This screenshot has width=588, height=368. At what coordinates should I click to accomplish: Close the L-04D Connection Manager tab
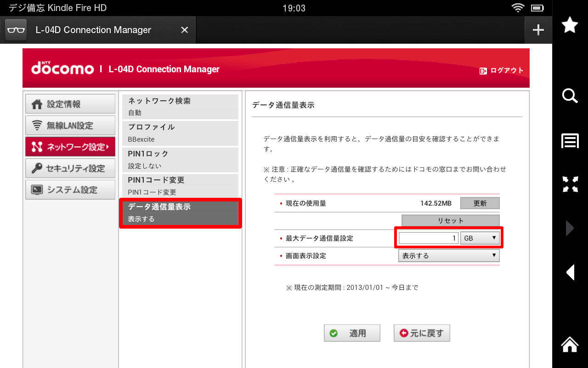point(184,30)
